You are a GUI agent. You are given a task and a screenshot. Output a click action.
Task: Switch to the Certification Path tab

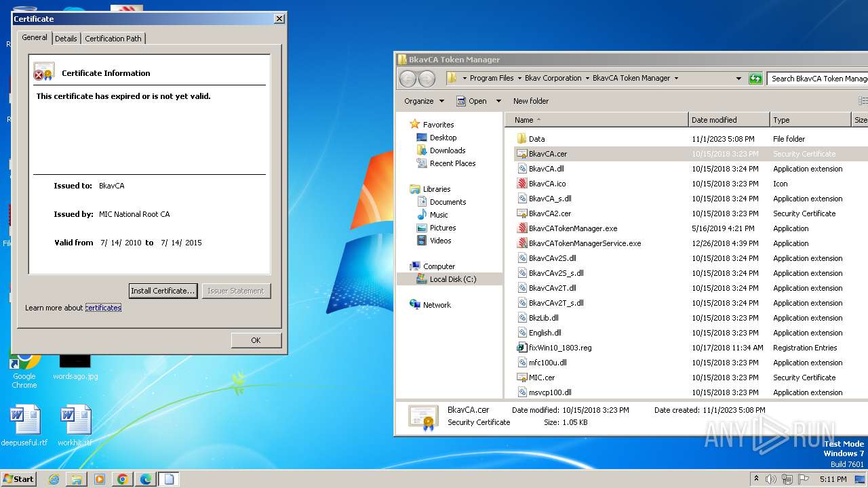(x=113, y=39)
